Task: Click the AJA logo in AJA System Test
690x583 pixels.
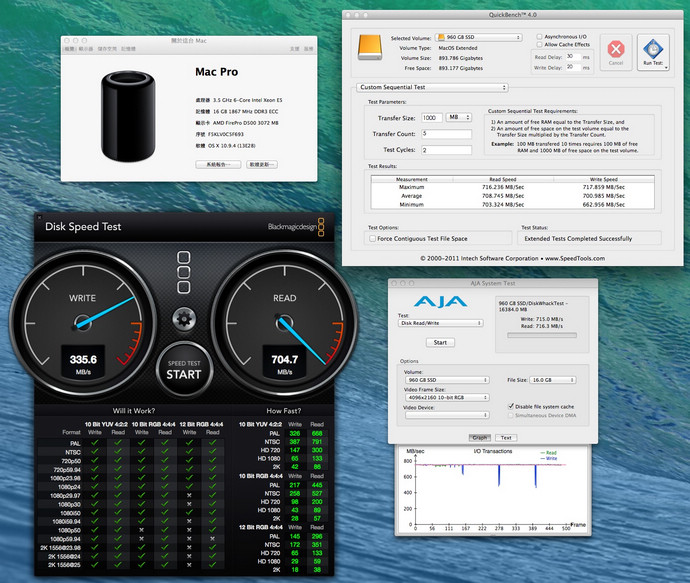Action: (x=440, y=302)
